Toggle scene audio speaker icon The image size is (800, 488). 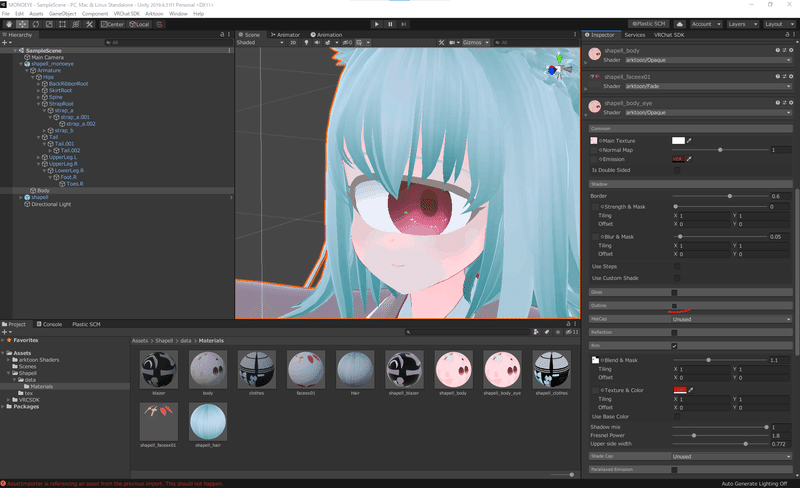317,42
